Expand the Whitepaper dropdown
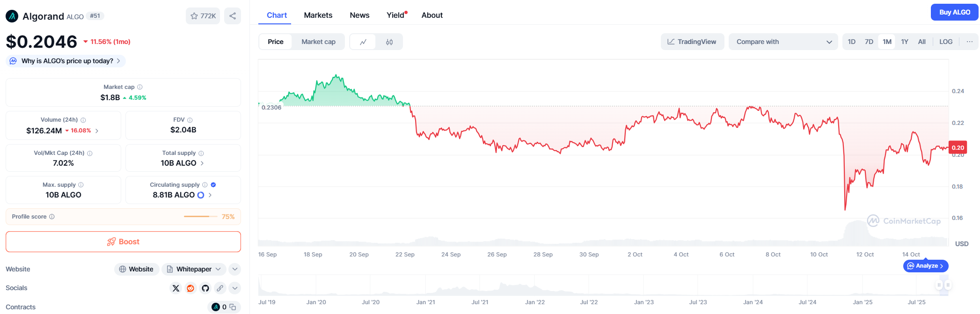The height and width of the screenshot is (314, 980). tap(194, 269)
